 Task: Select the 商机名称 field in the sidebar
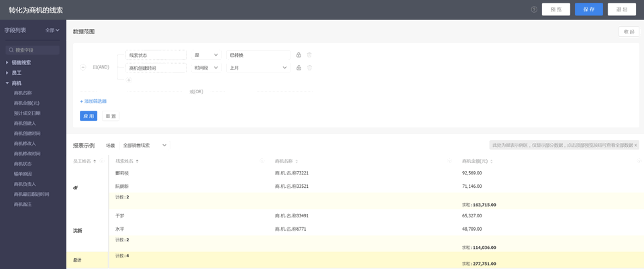(x=23, y=93)
